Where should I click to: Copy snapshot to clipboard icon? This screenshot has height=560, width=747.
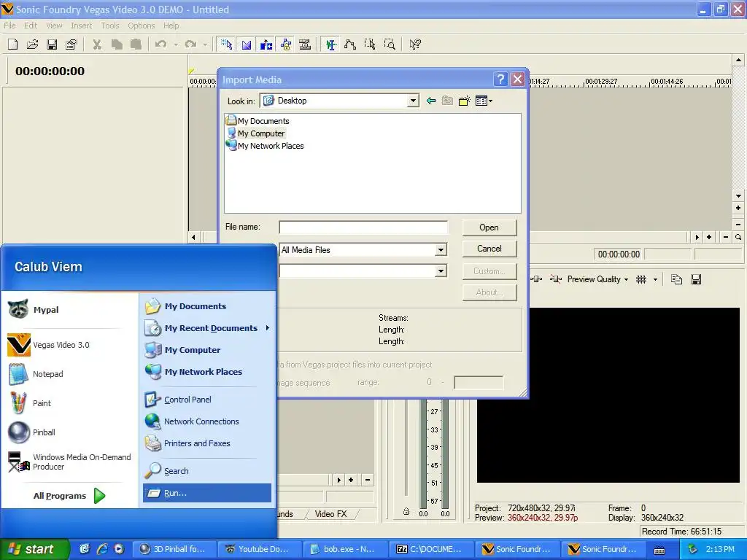(676, 279)
